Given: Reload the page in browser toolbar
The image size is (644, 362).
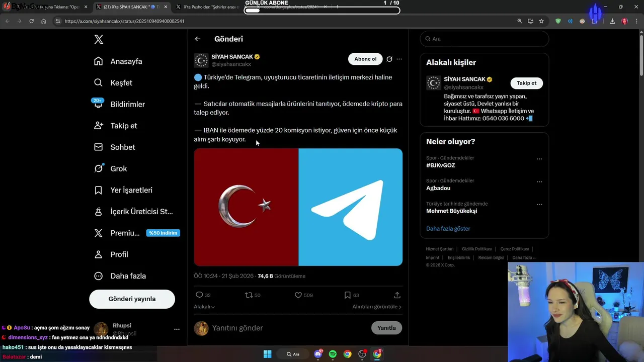Looking at the screenshot, I should pos(31,21).
